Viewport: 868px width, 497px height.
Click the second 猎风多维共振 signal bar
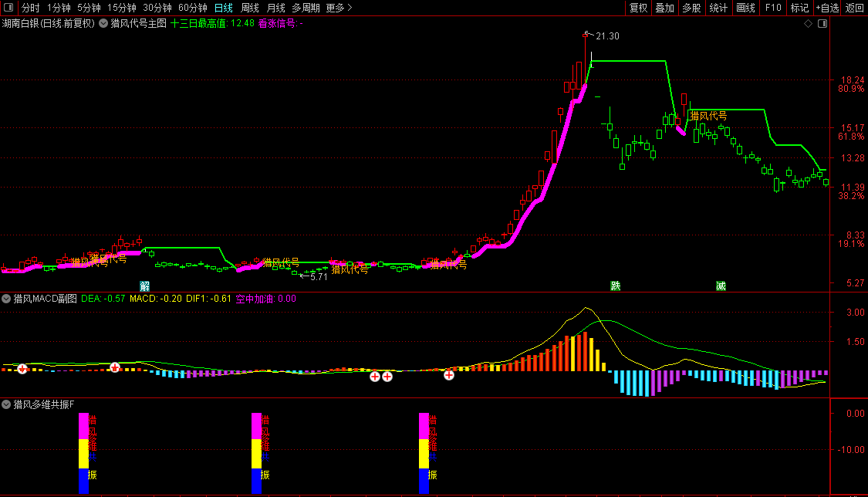click(256, 453)
